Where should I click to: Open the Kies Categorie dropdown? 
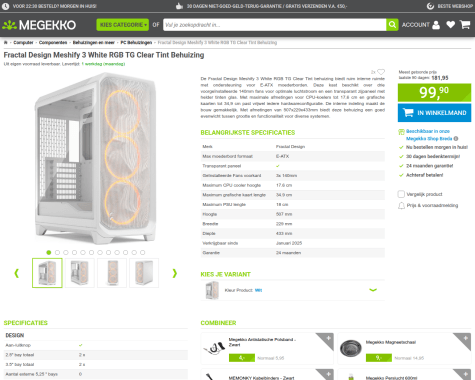point(122,25)
